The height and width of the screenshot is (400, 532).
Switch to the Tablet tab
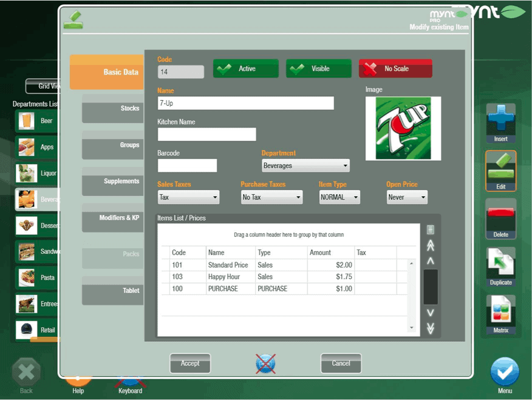pos(112,291)
